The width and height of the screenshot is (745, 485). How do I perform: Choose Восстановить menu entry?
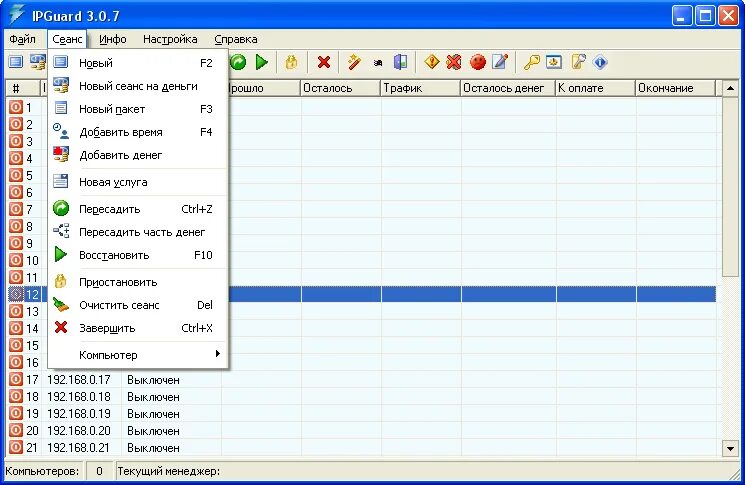point(138,255)
